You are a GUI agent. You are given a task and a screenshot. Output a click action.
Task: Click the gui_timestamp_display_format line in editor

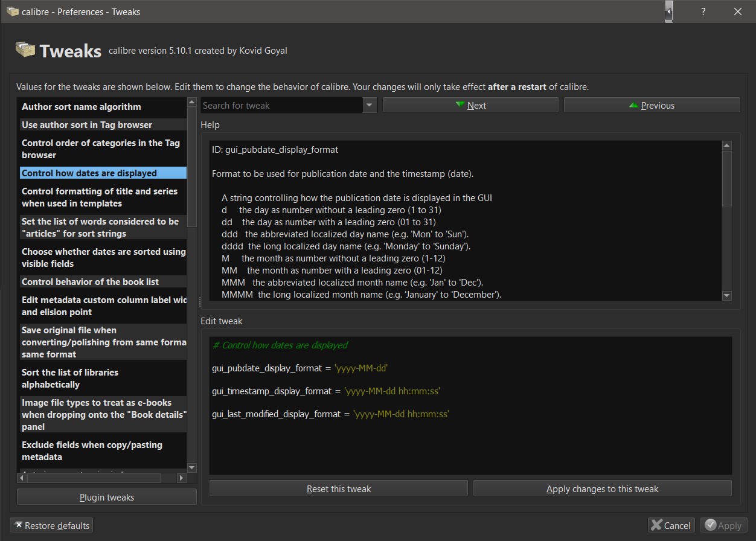(x=326, y=391)
